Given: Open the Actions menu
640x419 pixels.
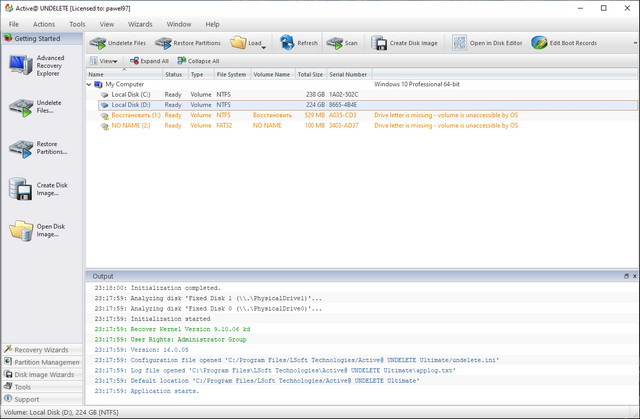Looking at the screenshot, I should click(44, 23).
